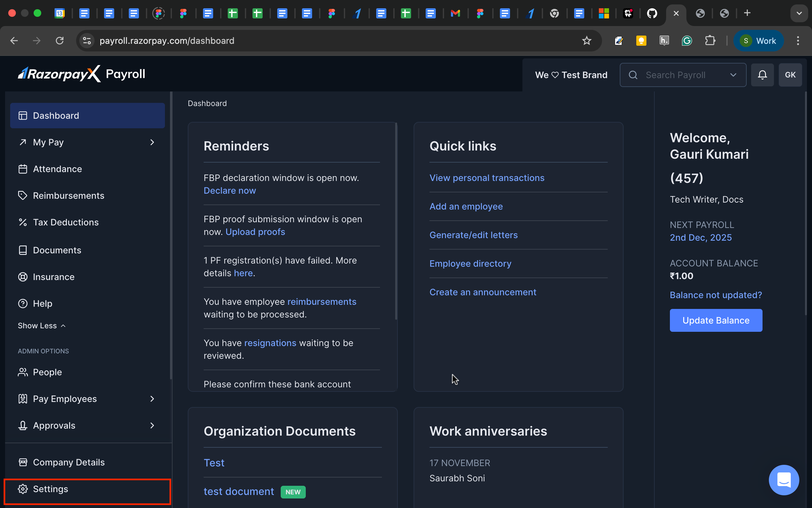Click the Update Balance button

(716, 321)
